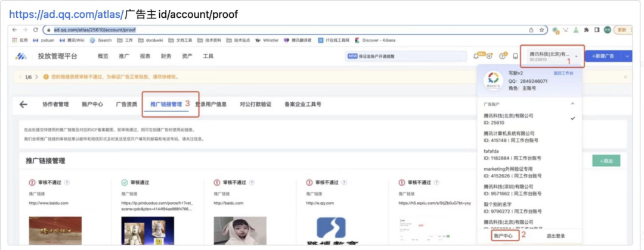644x250 pixels.
Task: Click the green +添加 button
Action: 606,161
